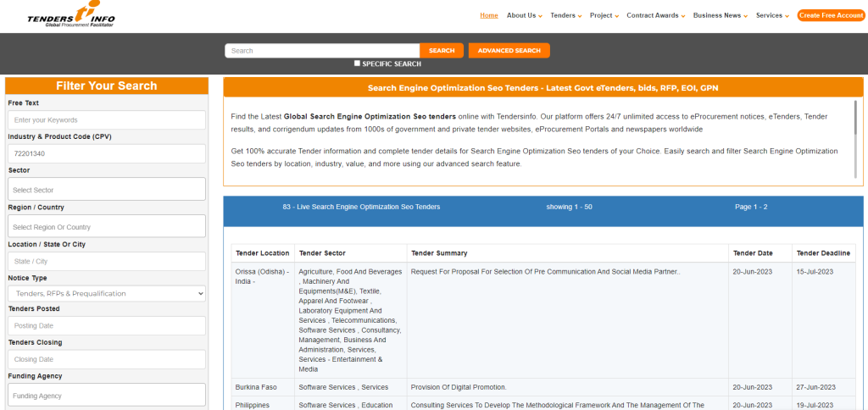Focus the top Search text box

click(322, 51)
